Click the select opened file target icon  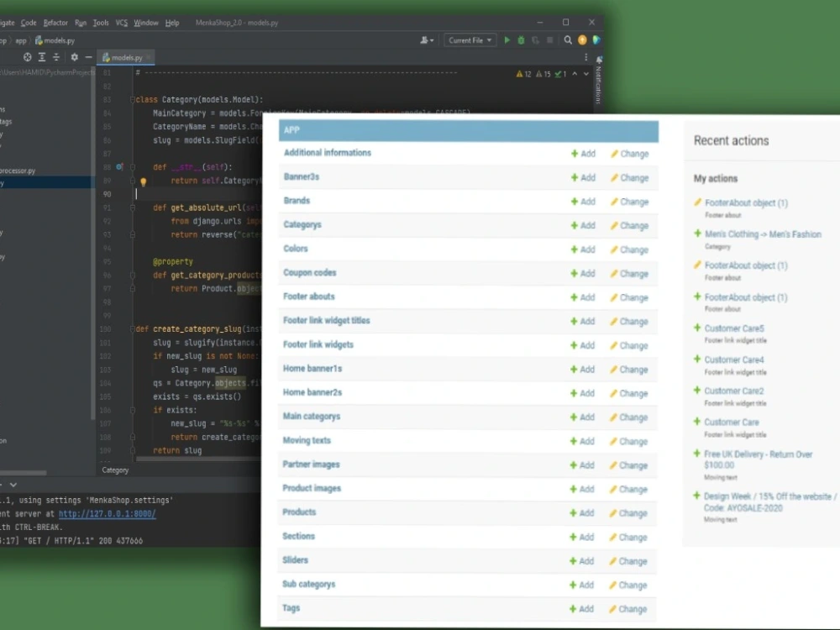point(28,57)
